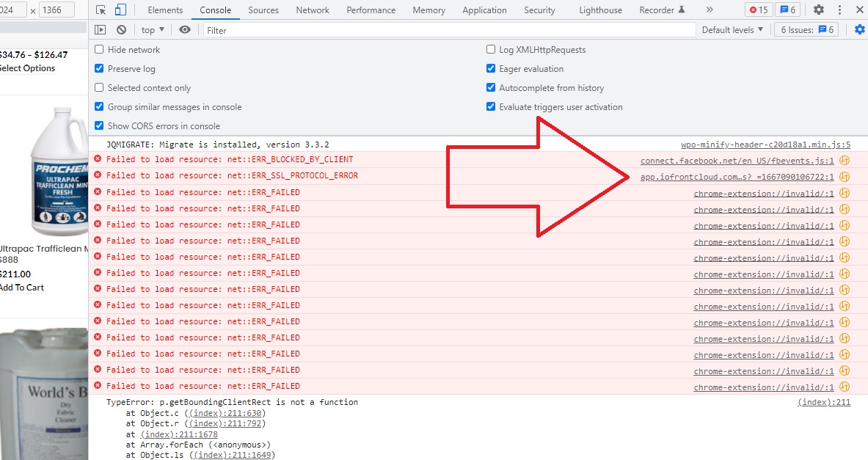Screen dimensions: 868x460
Task: Switch to the Elements tab
Action: 165,10
